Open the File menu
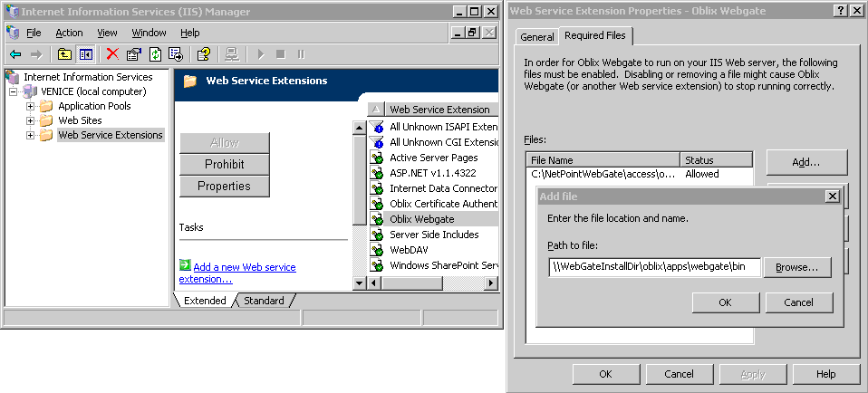 34,33
